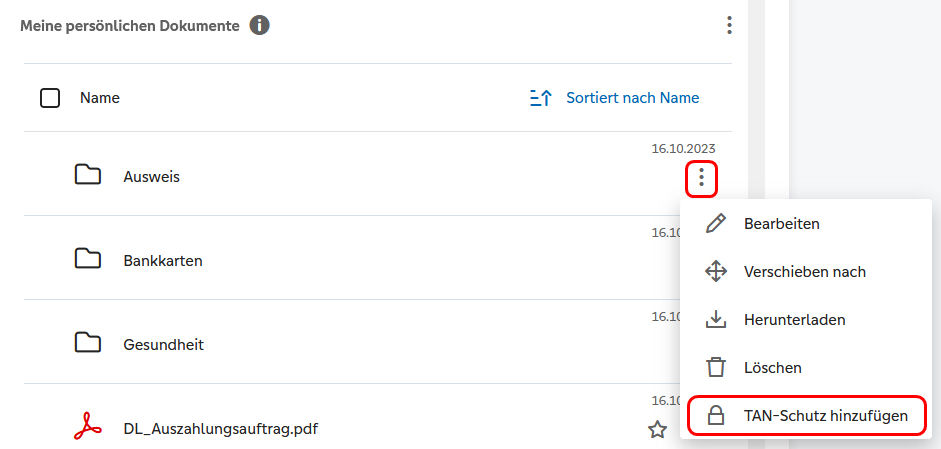Viewport: 941px width, 449px height.
Task: Open the Bankkarten folder icon
Action: pyautogui.click(x=88, y=259)
